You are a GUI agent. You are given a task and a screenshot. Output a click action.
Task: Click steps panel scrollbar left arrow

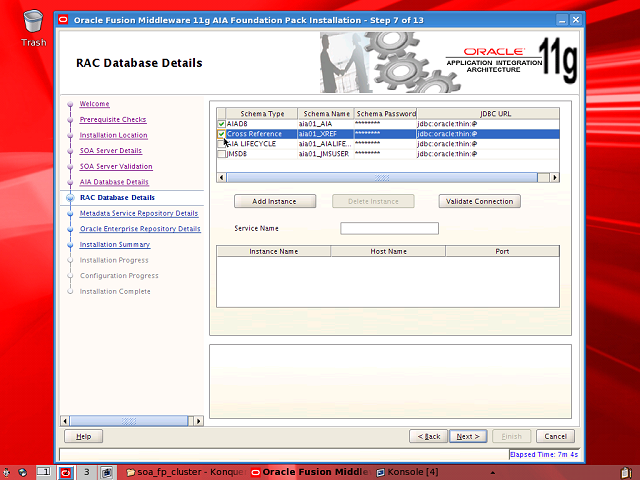pos(65,421)
